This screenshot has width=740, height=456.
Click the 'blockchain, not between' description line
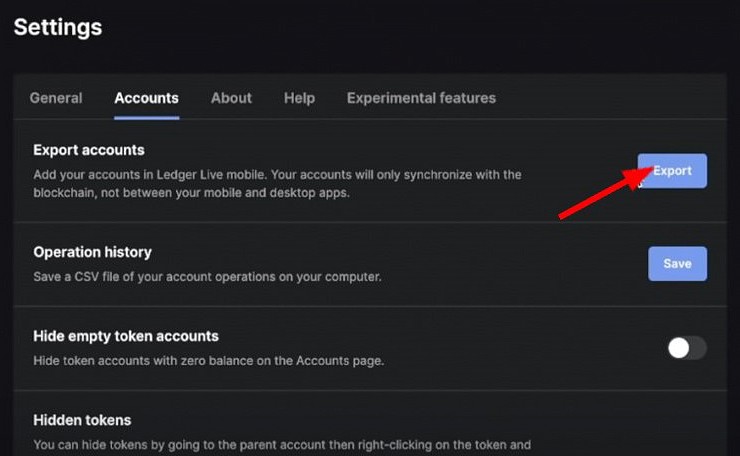click(x=191, y=193)
